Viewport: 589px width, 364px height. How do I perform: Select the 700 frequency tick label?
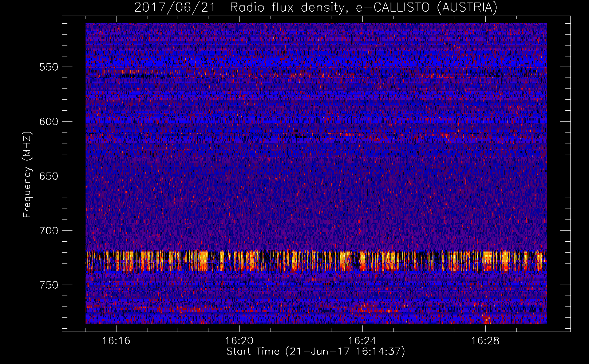[x=49, y=231]
